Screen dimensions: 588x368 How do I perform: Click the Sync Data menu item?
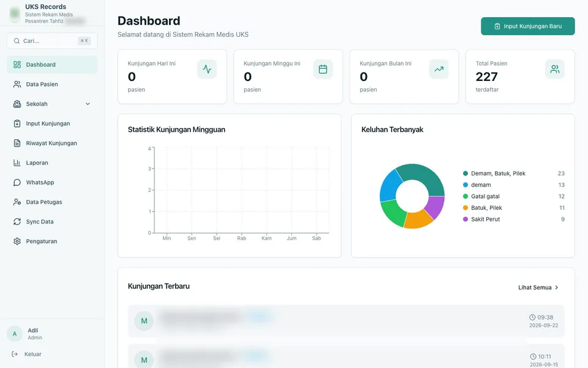[52, 221]
